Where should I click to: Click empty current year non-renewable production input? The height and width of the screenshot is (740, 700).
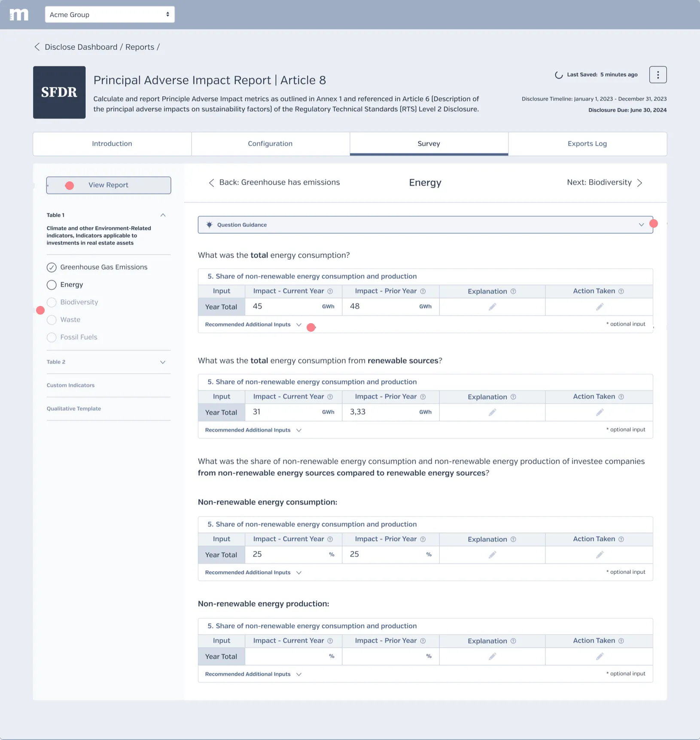click(293, 657)
